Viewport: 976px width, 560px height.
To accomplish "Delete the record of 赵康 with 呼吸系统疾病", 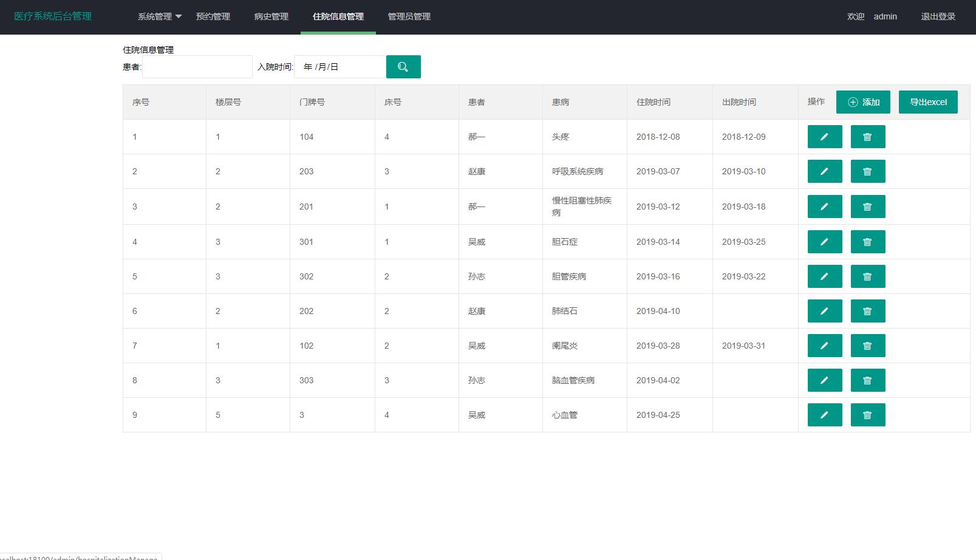I will click(867, 171).
